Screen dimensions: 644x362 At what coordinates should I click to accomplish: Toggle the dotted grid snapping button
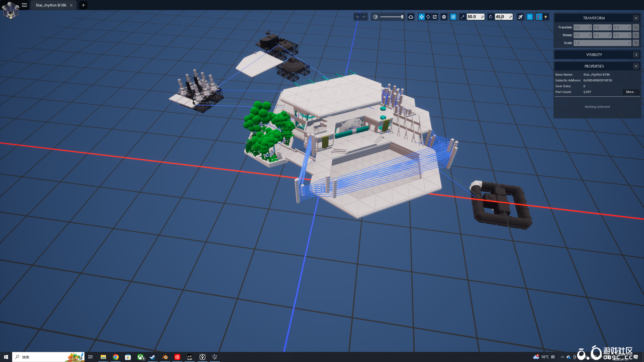click(530, 17)
